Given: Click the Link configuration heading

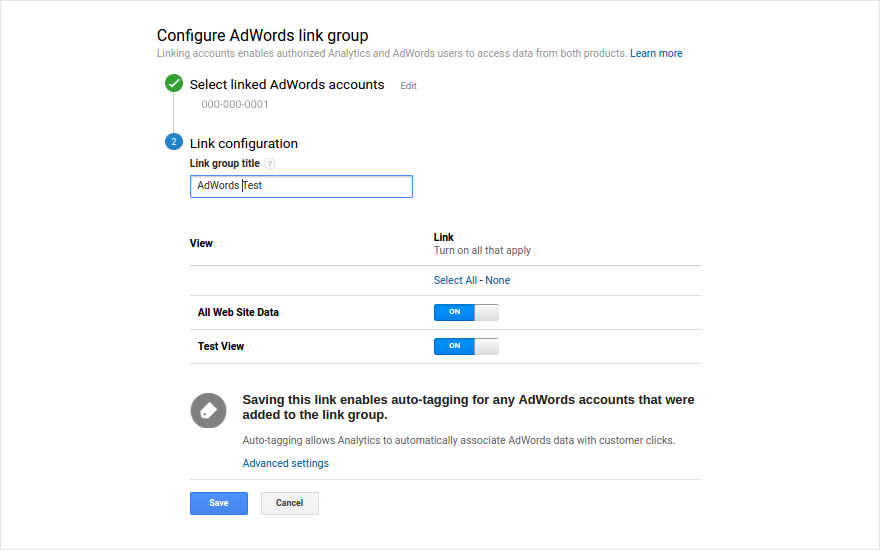Looking at the screenshot, I should pyautogui.click(x=244, y=144).
